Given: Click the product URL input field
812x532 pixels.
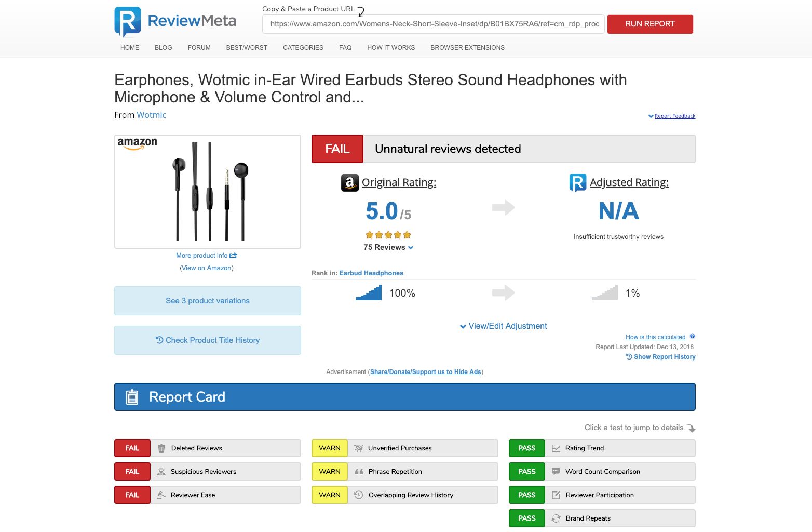Looking at the screenshot, I should pyautogui.click(x=434, y=24).
